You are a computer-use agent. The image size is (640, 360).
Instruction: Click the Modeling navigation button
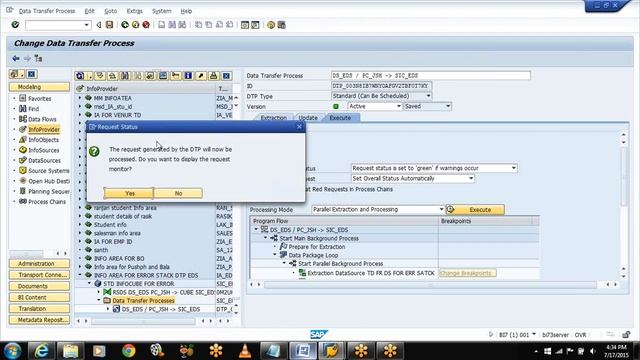click(x=39, y=87)
